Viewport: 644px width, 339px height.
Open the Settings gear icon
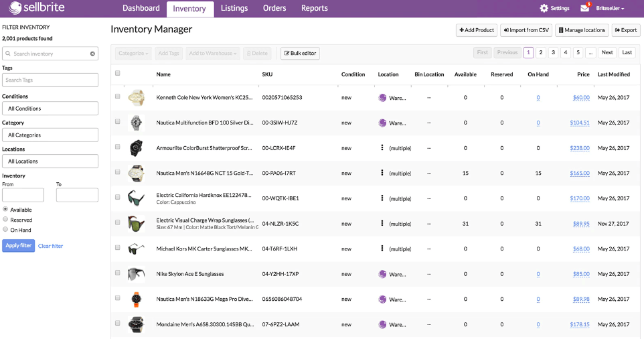(x=544, y=8)
